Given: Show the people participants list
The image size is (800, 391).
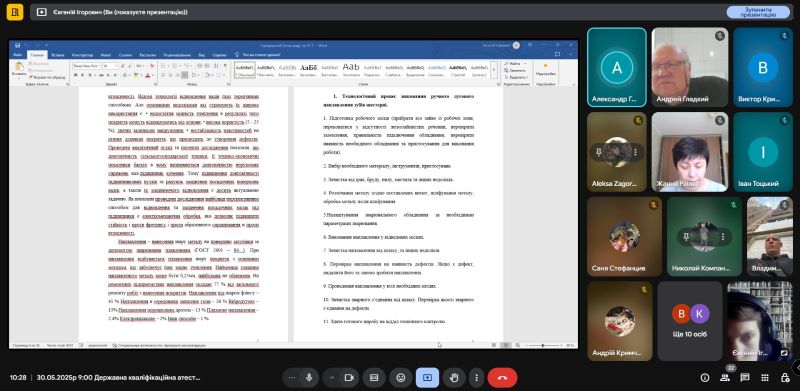Looking at the screenshot, I should 724,378.
